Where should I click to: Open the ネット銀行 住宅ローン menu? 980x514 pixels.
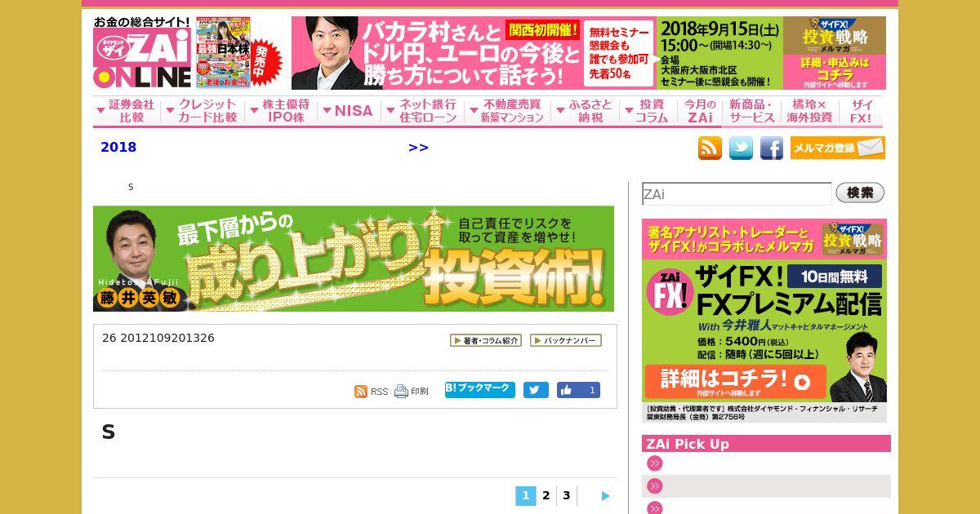click(x=422, y=111)
